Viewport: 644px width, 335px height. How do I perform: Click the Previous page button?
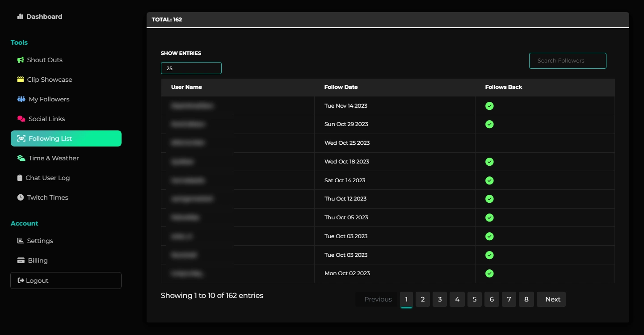coord(378,299)
